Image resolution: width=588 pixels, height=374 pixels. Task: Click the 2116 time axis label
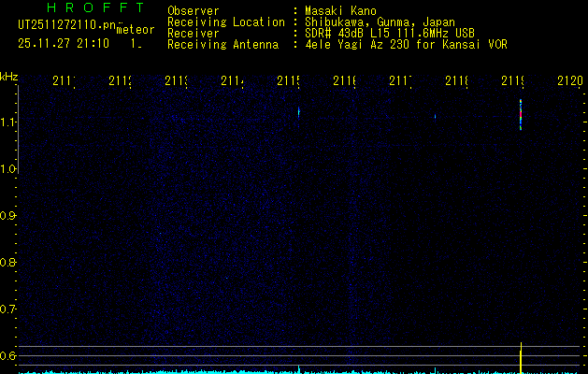(x=345, y=80)
